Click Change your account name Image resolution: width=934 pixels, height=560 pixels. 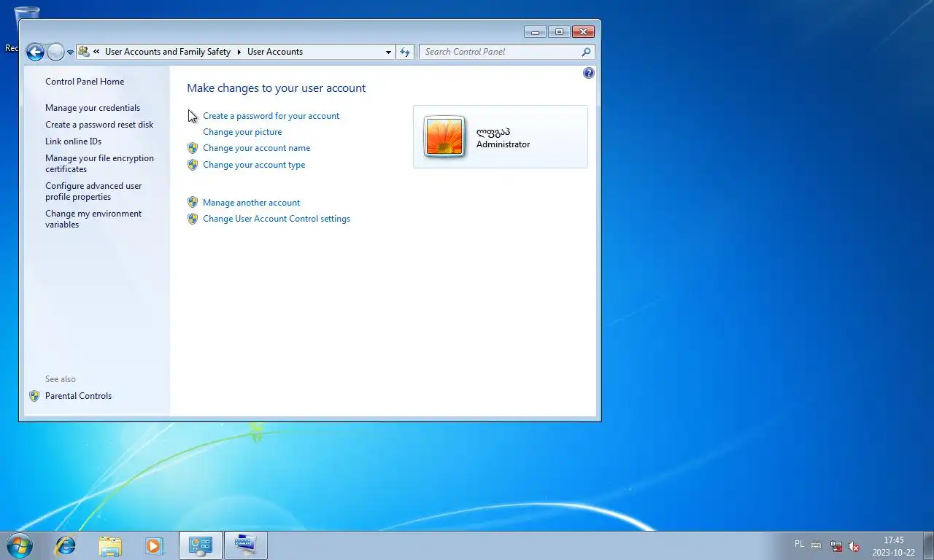pos(256,148)
